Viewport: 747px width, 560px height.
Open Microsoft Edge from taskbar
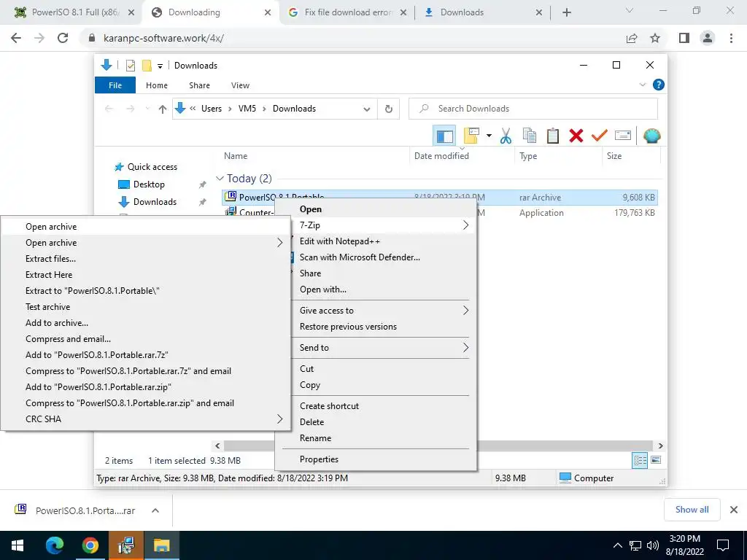[55, 545]
